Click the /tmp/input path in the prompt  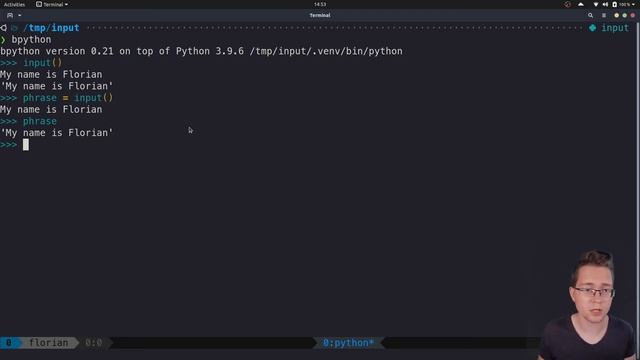(x=51, y=28)
